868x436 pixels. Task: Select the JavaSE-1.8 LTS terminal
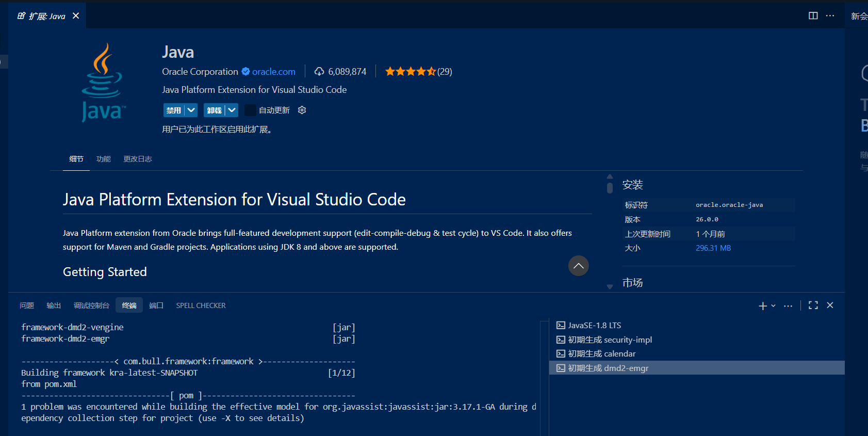pyautogui.click(x=697, y=326)
